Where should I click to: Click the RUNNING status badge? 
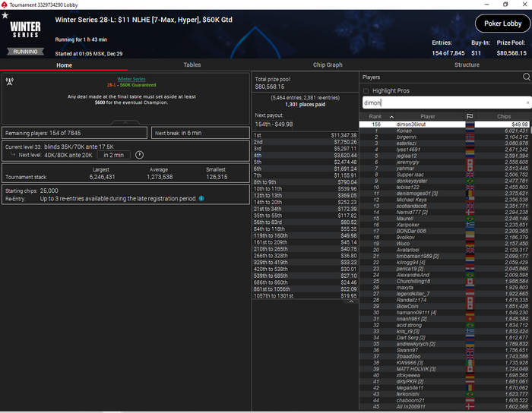point(25,52)
